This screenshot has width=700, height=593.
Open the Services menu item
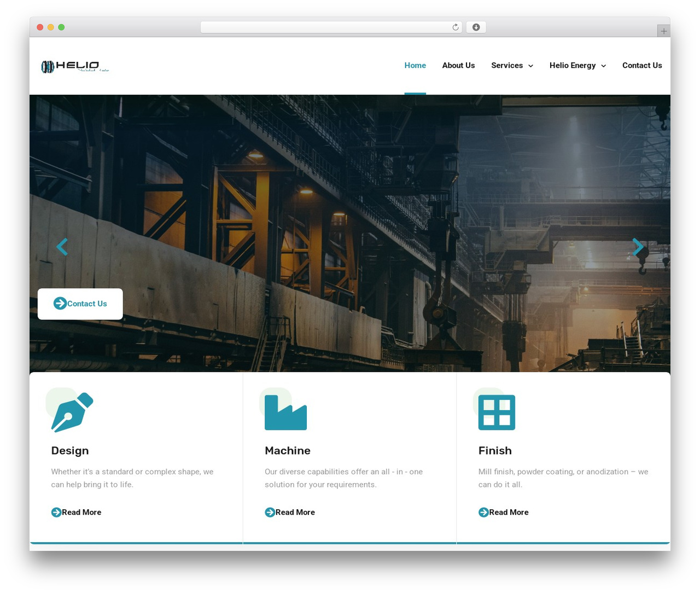point(507,65)
